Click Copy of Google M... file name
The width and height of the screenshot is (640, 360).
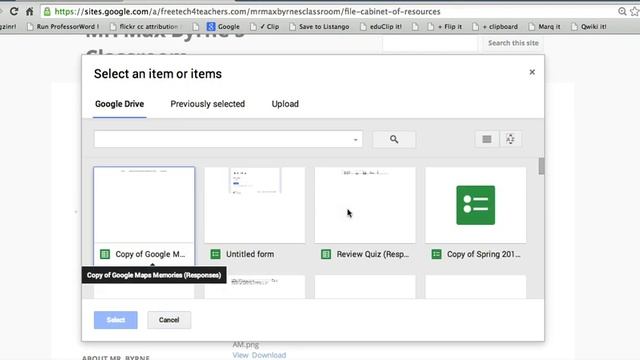150,254
